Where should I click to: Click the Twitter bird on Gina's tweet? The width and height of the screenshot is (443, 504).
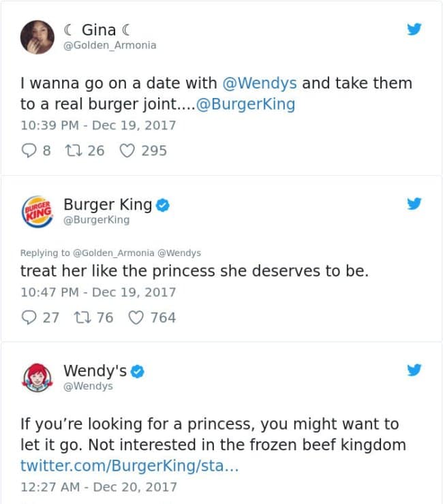pos(414,29)
